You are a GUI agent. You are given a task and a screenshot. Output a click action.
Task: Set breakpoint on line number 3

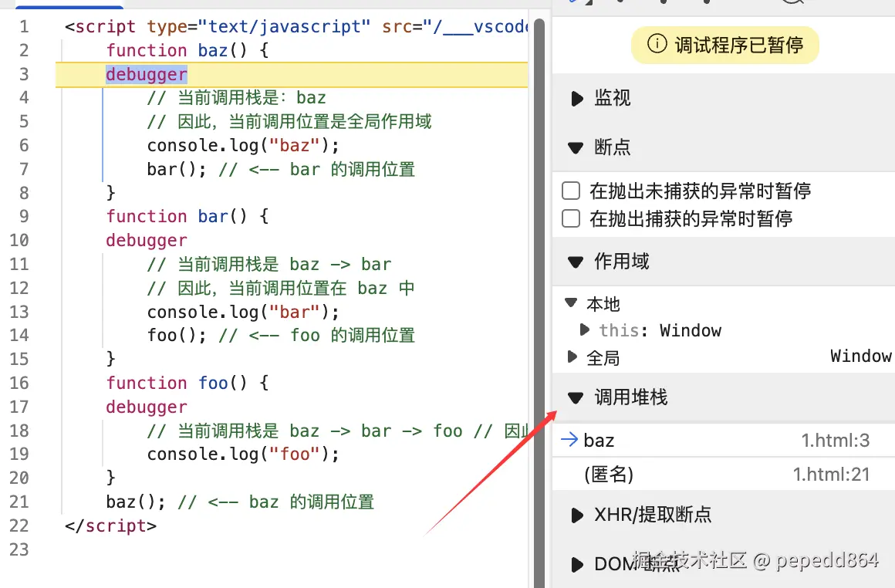coord(23,74)
